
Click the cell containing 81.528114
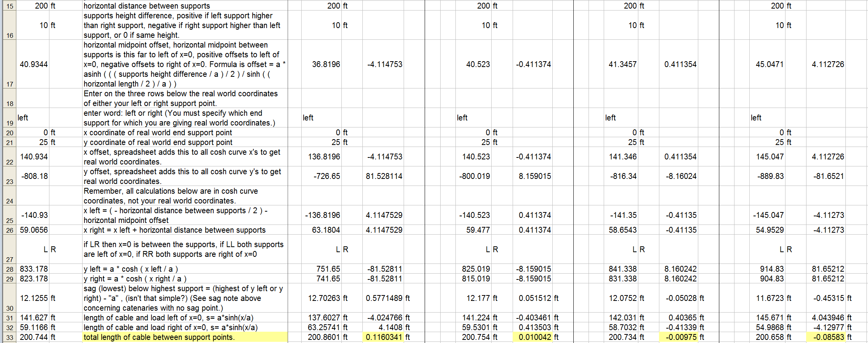(x=383, y=176)
